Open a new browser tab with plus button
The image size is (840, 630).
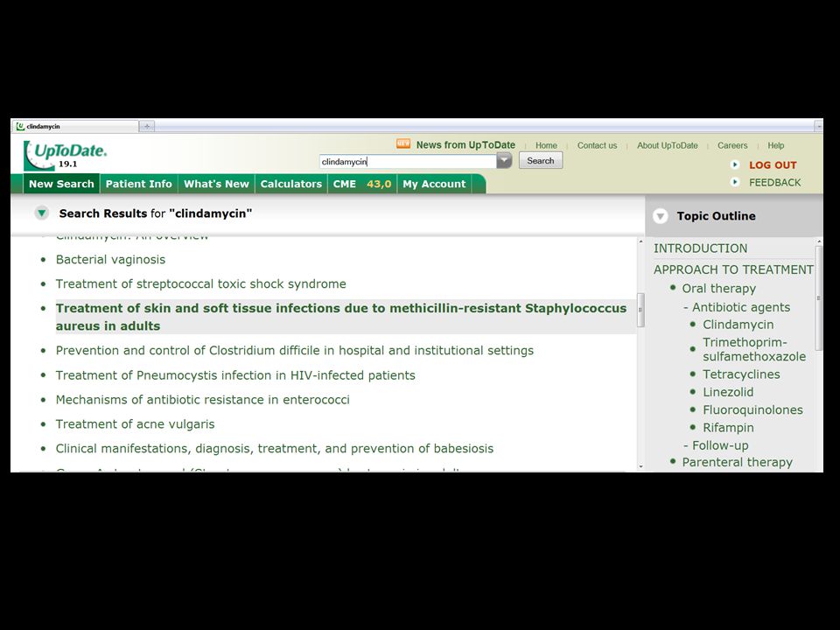147,126
